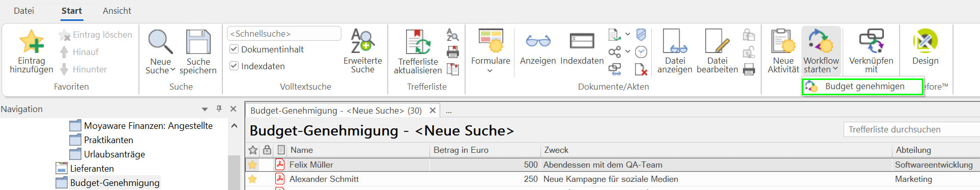Click the Anzeigen glasses icon
The image size is (980, 190).
pyautogui.click(x=538, y=41)
